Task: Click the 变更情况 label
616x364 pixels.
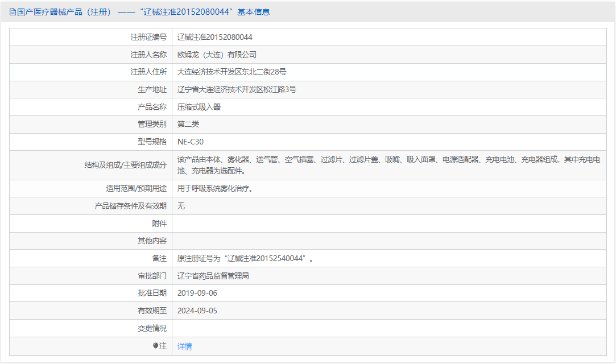Action: pyautogui.click(x=152, y=328)
